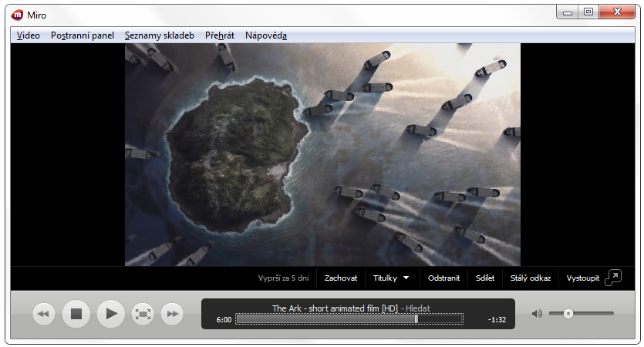Stop video playback
644x347 pixels.
(76, 314)
